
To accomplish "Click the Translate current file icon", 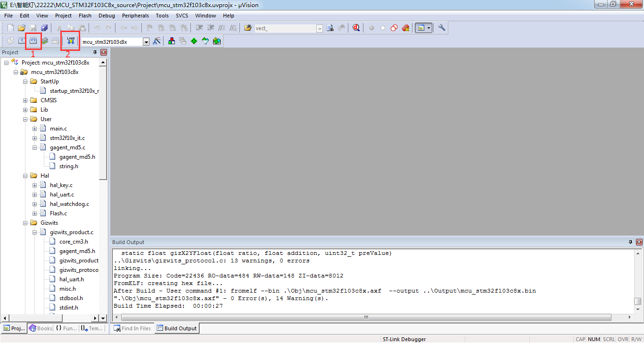I will [x=10, y=41].
